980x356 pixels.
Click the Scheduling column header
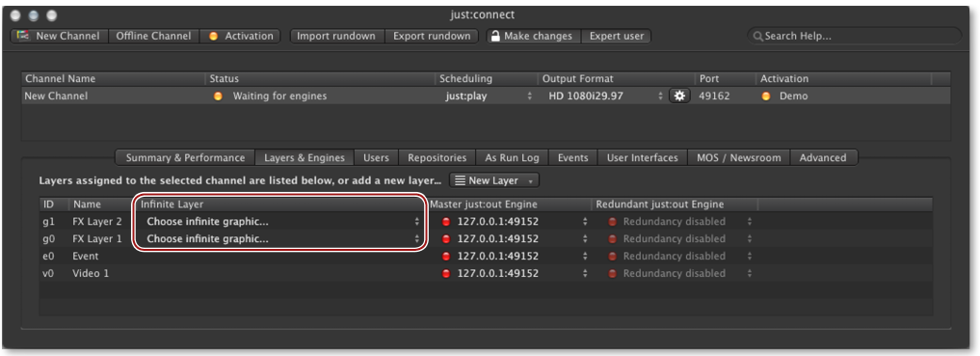487,79
